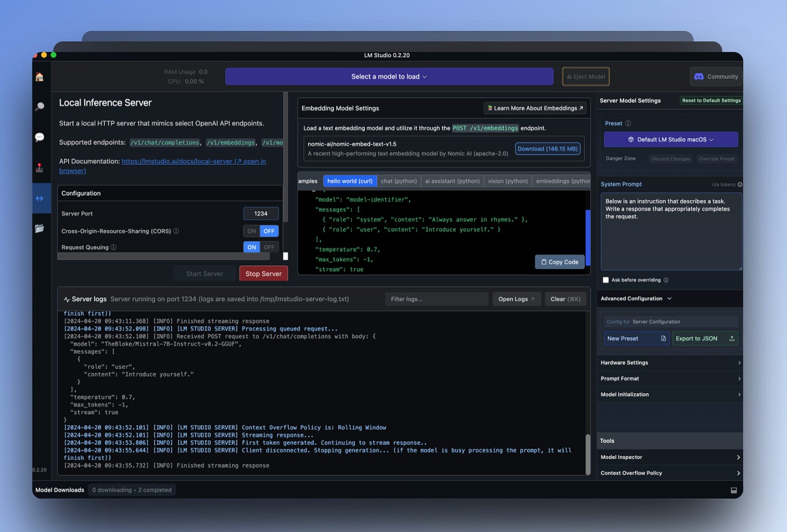Download nomic-embed-text model (146.15 MB)

coord(548,149)
